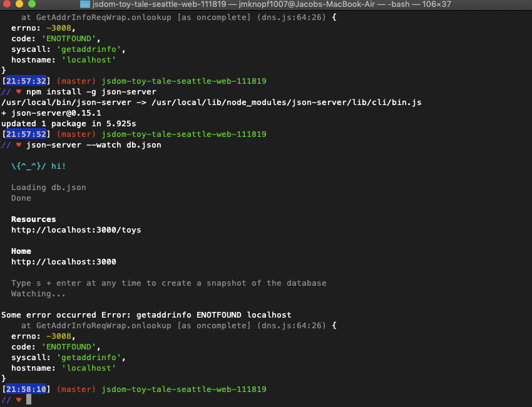Click the bottom 'errno: -3008' line
This screenshot has width=532, height=407.
(43, 336)
